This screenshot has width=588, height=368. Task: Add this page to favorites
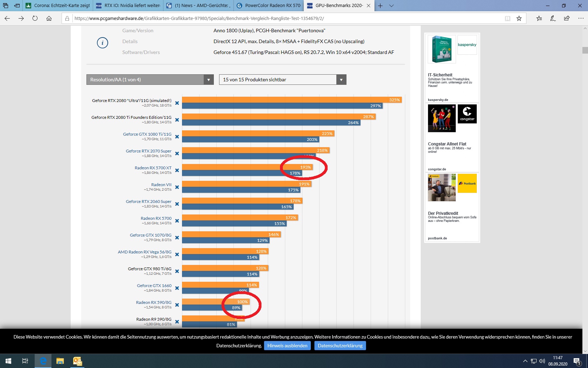[x=519, y=18]
